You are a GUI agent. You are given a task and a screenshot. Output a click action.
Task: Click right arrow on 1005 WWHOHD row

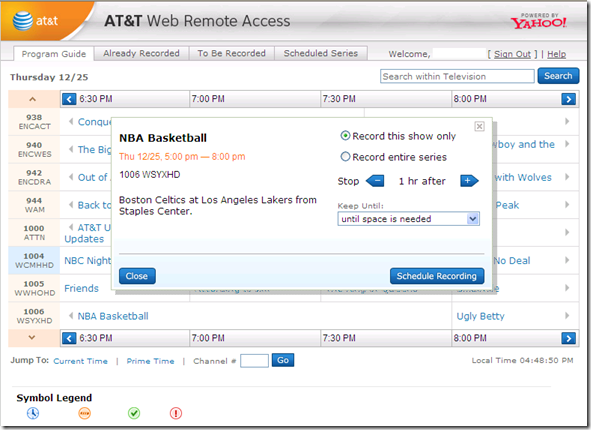coord(567,288)
